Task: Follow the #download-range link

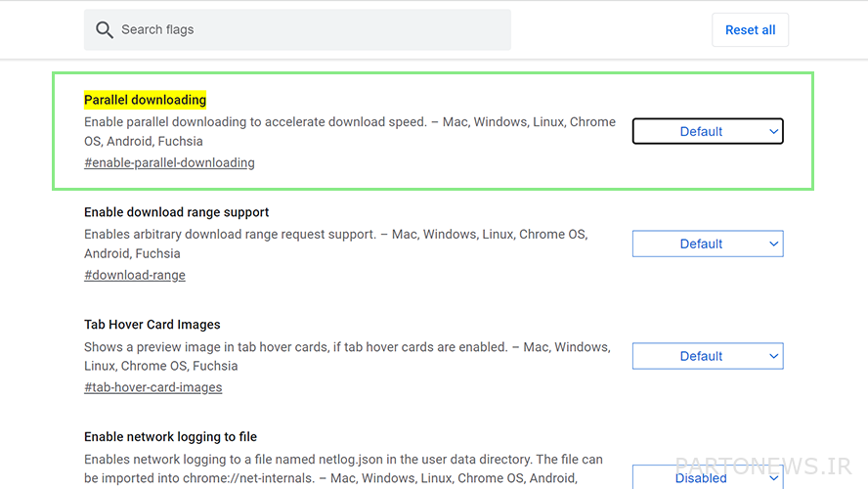Action: pyautogui.click(x=135, y=275)
